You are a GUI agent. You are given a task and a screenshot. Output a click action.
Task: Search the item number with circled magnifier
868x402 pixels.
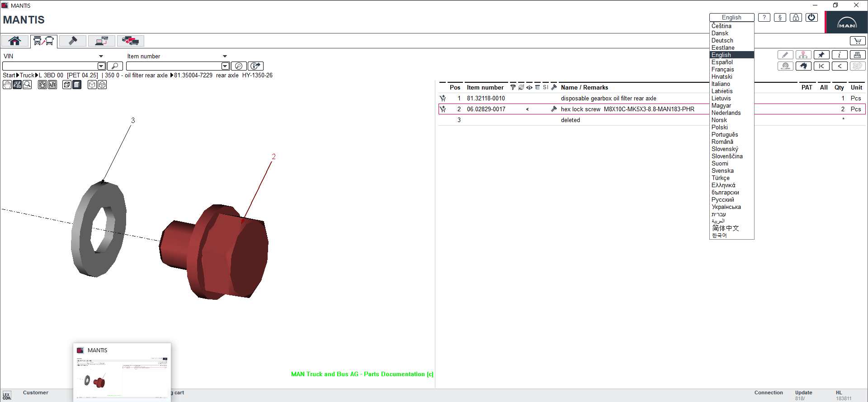click(239, 66)
